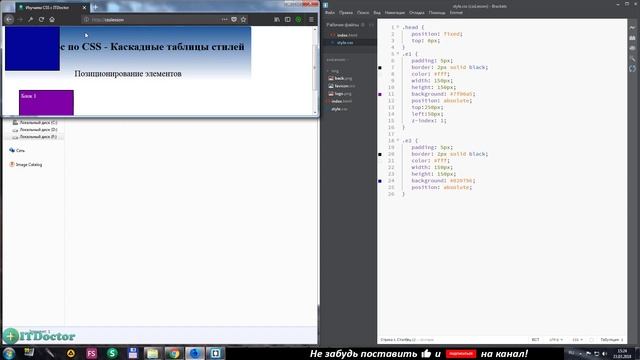Go back in the Firefox browser
Viewport: 640px width, 360px height.
pyautogui.click(x=9, y=19)
